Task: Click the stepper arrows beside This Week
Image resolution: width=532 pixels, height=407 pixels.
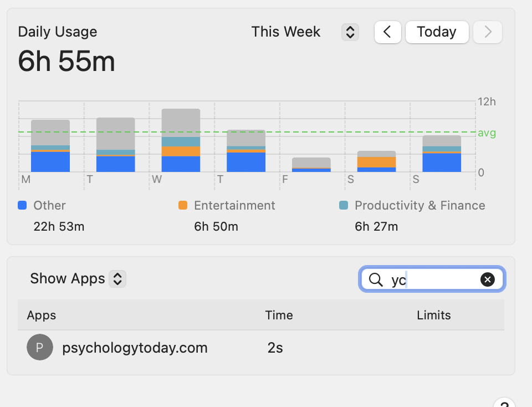Action: pos(350,32)
